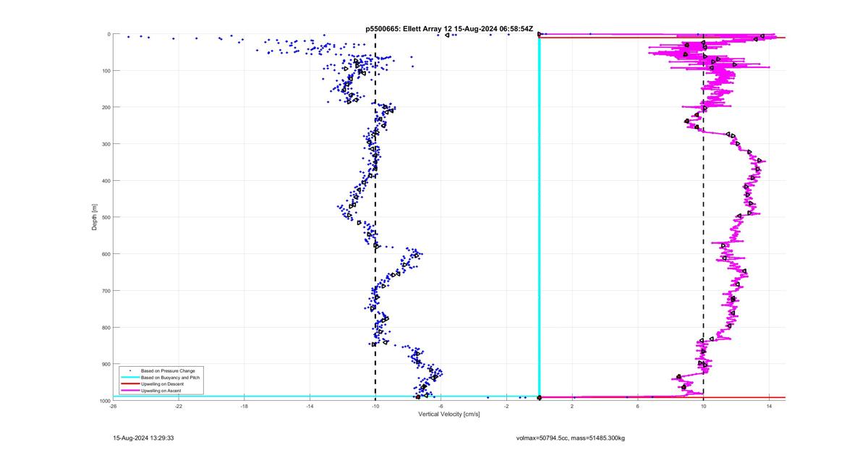Select legend entry 'Based on Buoyancy and Pitch'

(x=170, y=378)
